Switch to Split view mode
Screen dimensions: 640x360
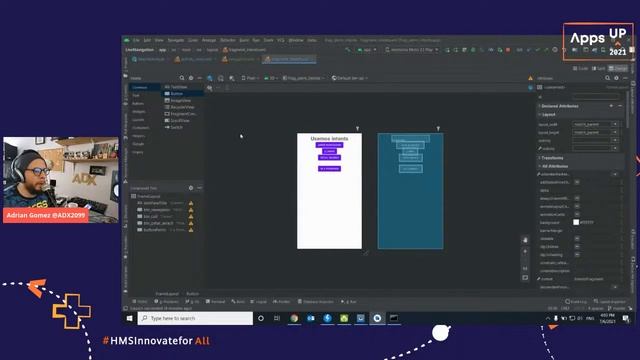click(598, 69)
